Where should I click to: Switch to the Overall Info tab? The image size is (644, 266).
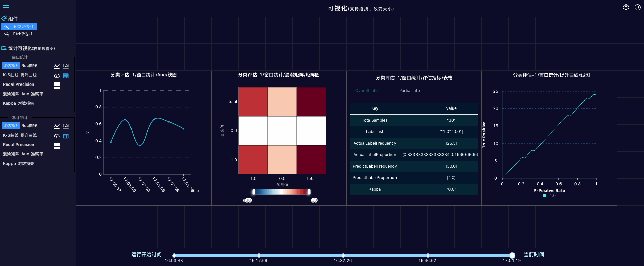point(366,91)
